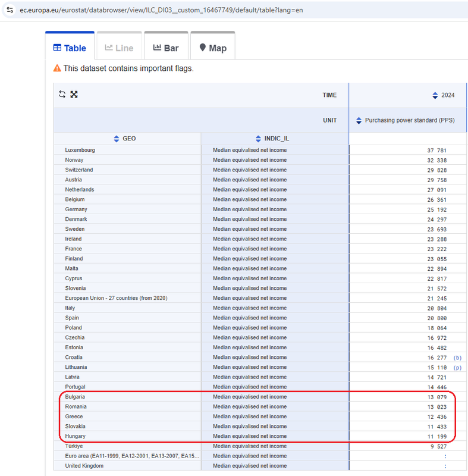Click Poland value 18 064

[x=437, y=328]
